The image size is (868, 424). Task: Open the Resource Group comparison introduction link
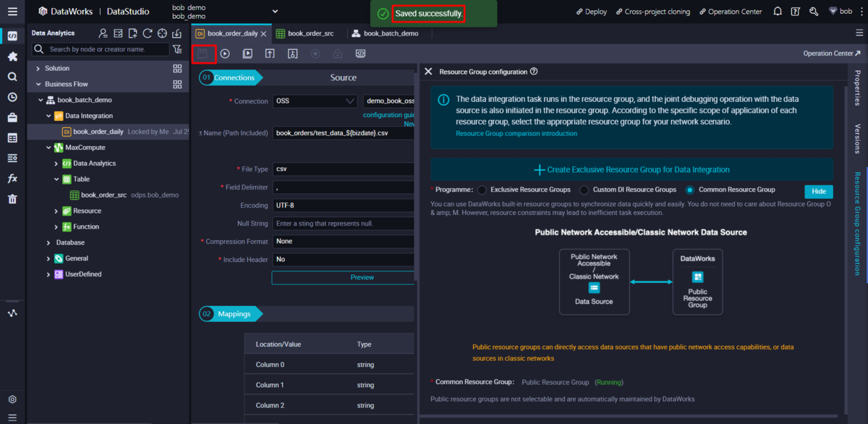516,134
